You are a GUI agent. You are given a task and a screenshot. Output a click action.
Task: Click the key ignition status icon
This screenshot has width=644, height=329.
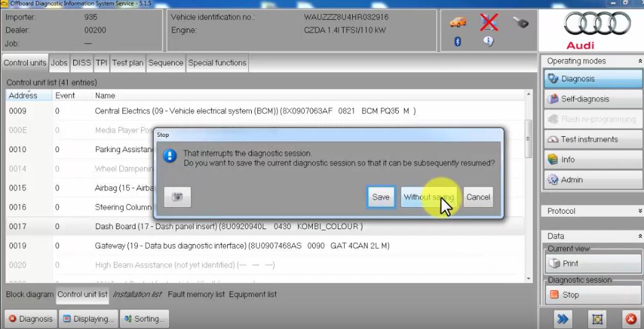coord(520,23)
